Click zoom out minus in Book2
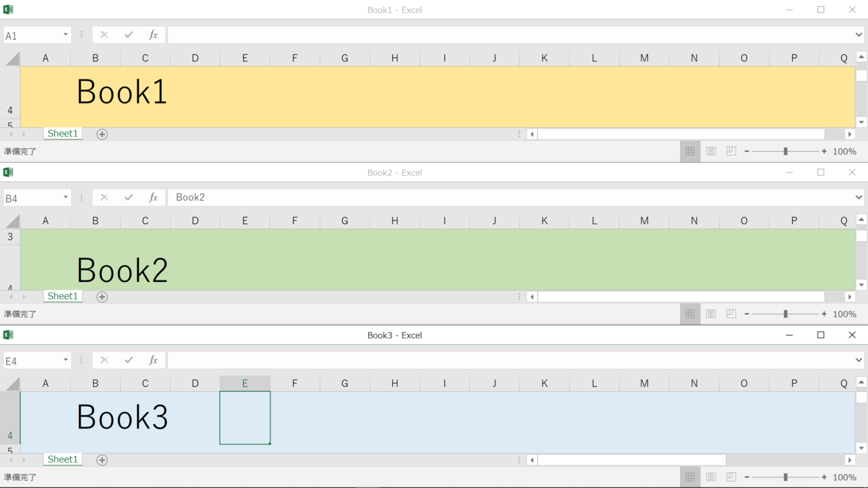The height and width of the screenshot is (488, 868). [747, 314]
